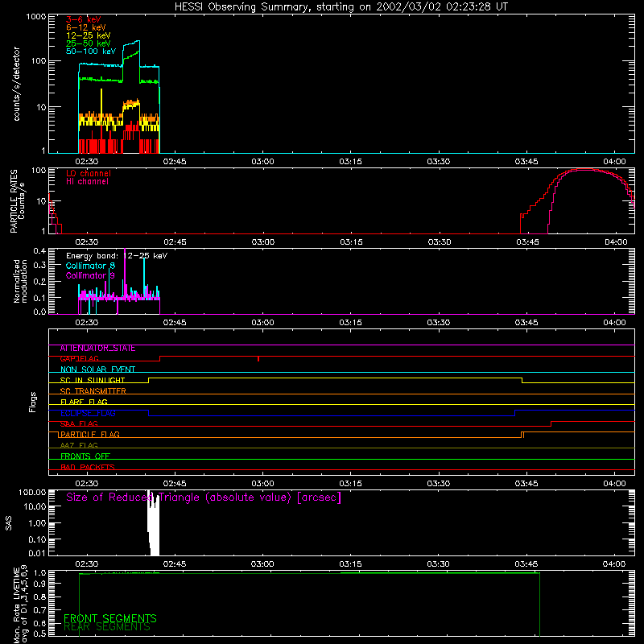Click the short red gap-flag spike near 03:00
Screen dimensions: 644x644
[258, 359]
